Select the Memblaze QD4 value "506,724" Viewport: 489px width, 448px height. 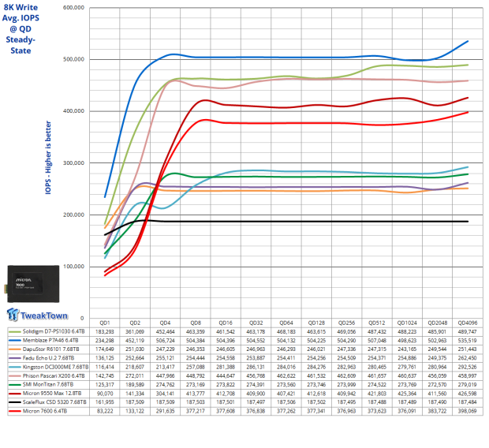[x=166, y=341]
